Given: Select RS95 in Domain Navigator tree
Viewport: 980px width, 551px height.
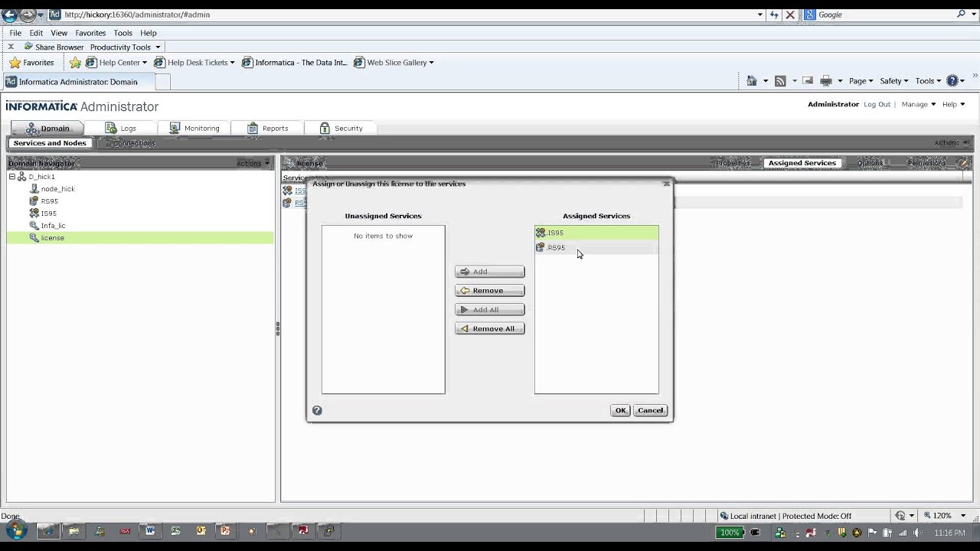Looking at the screenshot, I should click(x=49, y=201).
